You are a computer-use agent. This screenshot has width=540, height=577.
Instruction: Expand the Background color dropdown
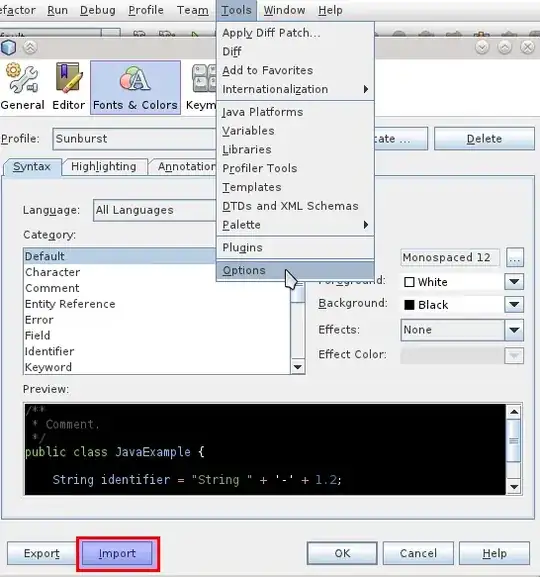(514, 305)
